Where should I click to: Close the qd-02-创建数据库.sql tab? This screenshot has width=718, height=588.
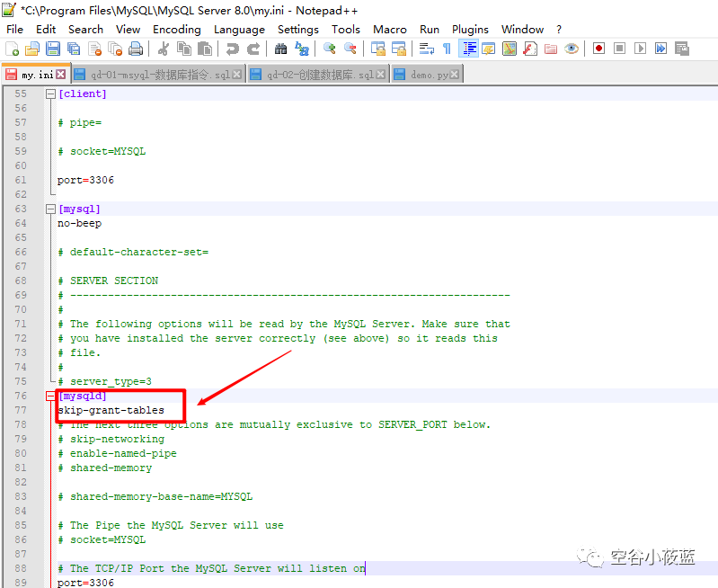pos(380,75)
